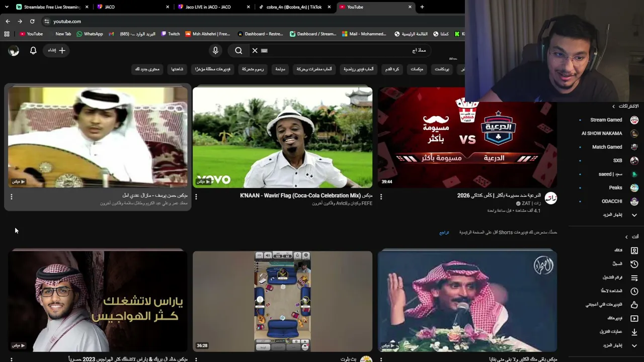The image size is (644, 362).
Task: Open a new browser tab
Action: point(422,7)
